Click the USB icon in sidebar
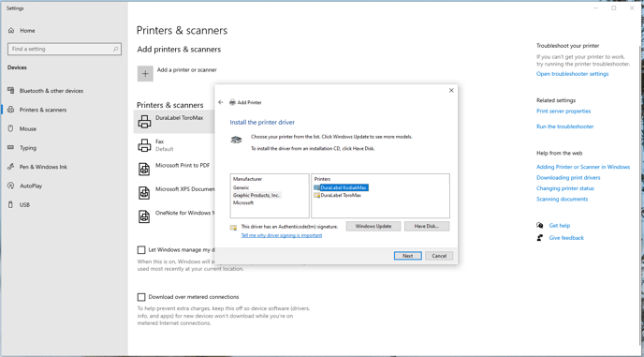The width and height of the screenshot is (644, 357). [x=11, y=205]
